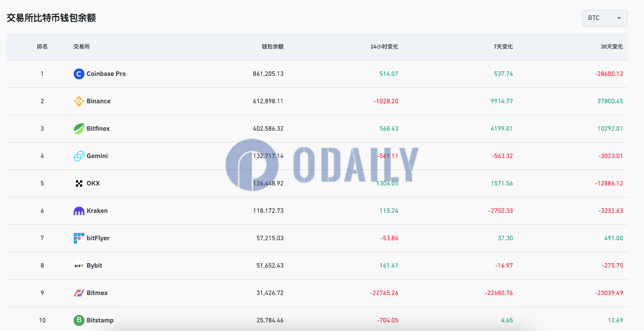Viewport: 644px width, 331px height.
Task: Select the 排名 column header
Action: coord(42,47)
